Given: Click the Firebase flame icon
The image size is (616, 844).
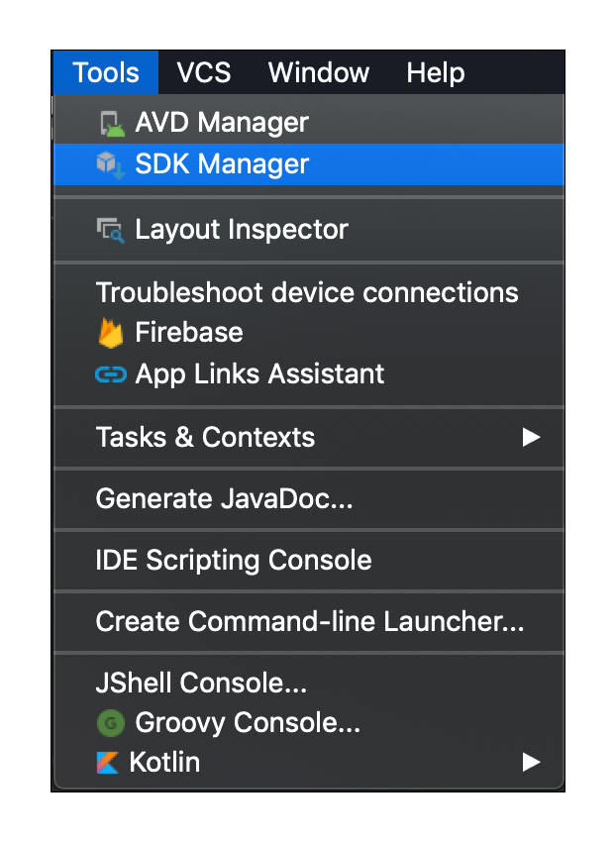Looking at the screenshot, I should tap(111, 333).
